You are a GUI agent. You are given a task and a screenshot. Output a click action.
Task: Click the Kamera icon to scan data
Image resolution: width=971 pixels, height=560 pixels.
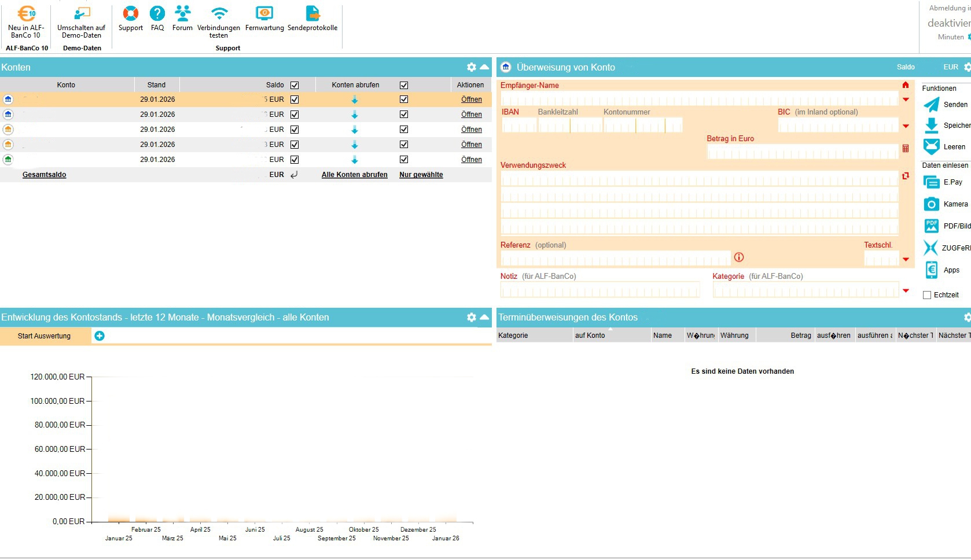click(931, 204)
